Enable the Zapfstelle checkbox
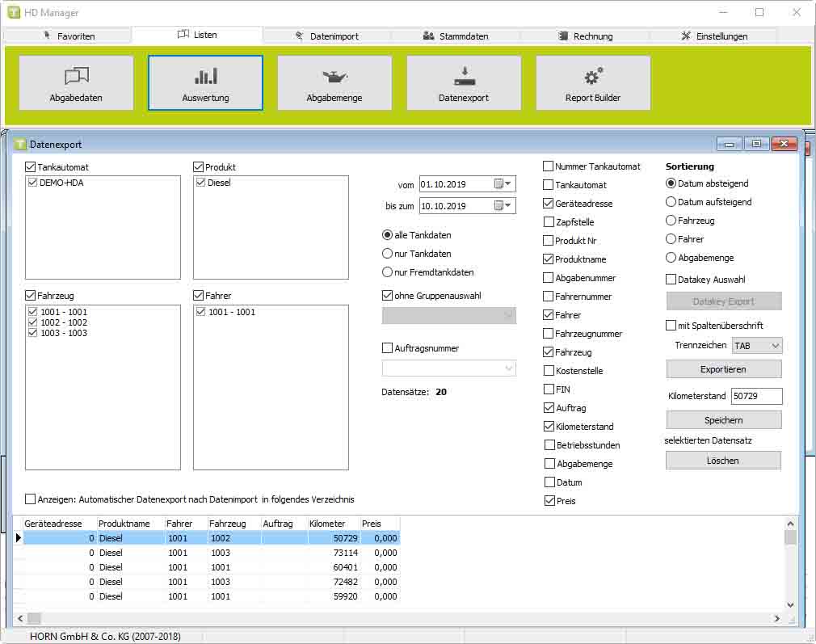The image size is (816, 644). (x=549, y=222)
